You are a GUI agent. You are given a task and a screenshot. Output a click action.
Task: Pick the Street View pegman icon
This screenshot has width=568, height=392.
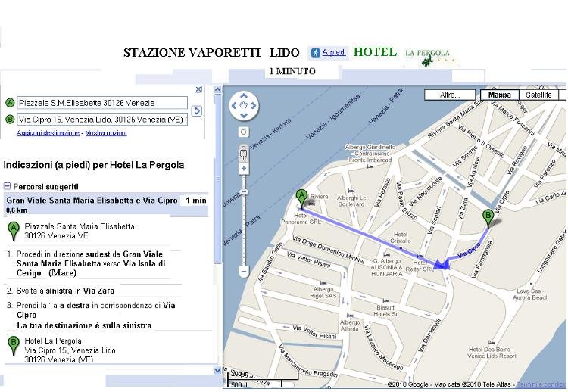pyautogui.click(x=243, y=153)
